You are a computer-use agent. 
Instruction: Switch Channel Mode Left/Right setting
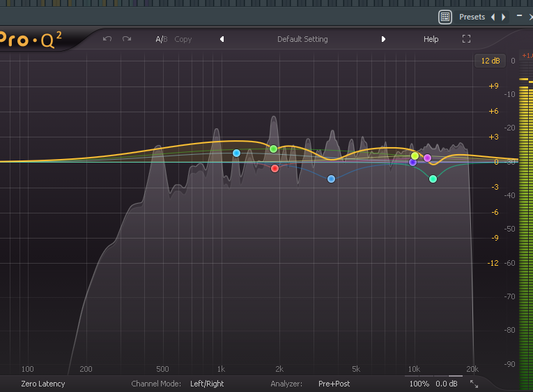tap(207, 384)
